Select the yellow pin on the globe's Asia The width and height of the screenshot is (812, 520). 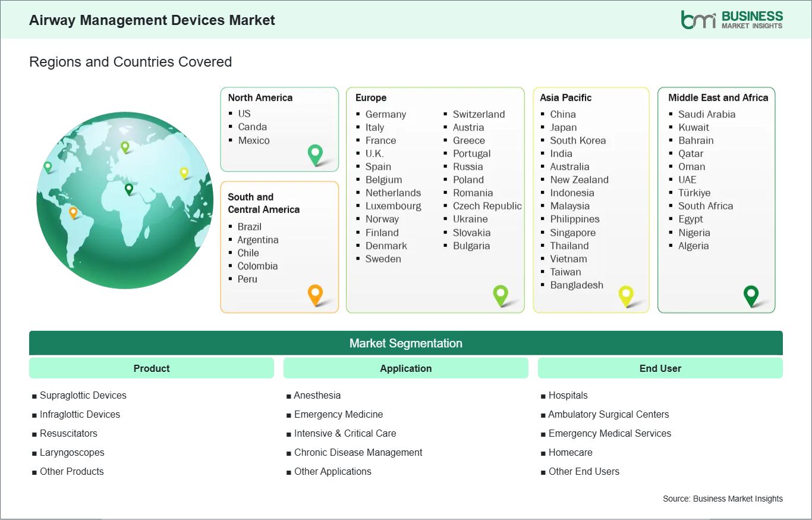184,173
